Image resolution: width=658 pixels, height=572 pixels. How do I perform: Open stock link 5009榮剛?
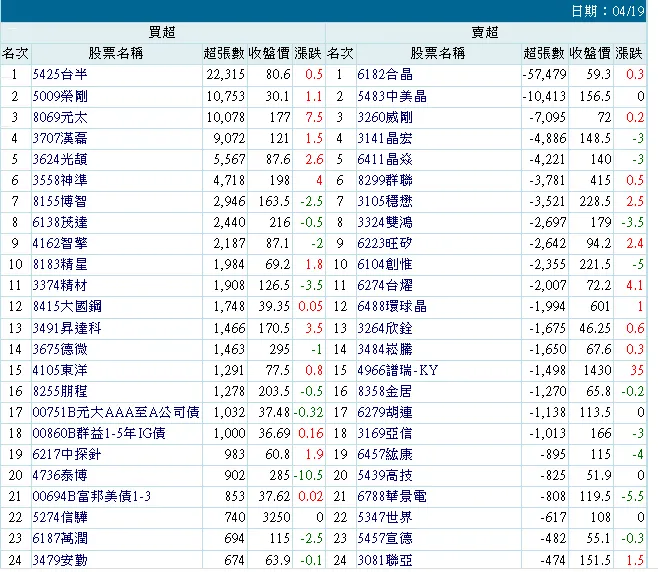pyautogui.click(x=60, y=96)
